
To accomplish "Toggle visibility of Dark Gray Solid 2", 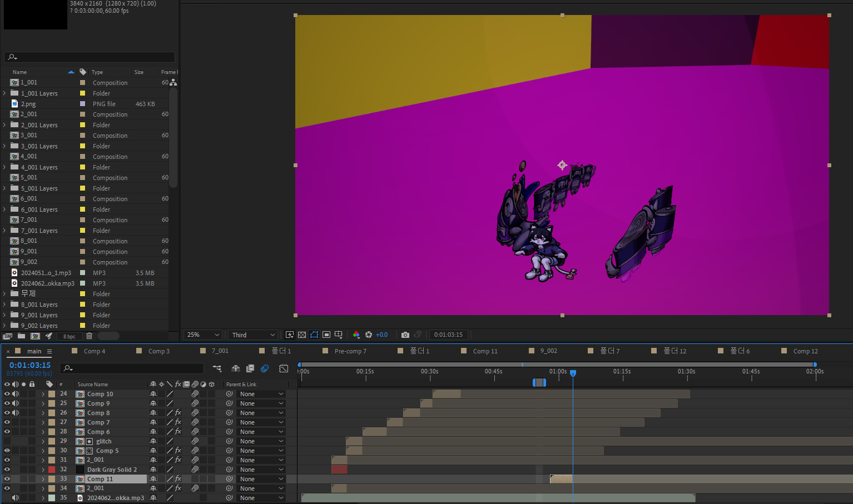I will (x=7, y=470).
